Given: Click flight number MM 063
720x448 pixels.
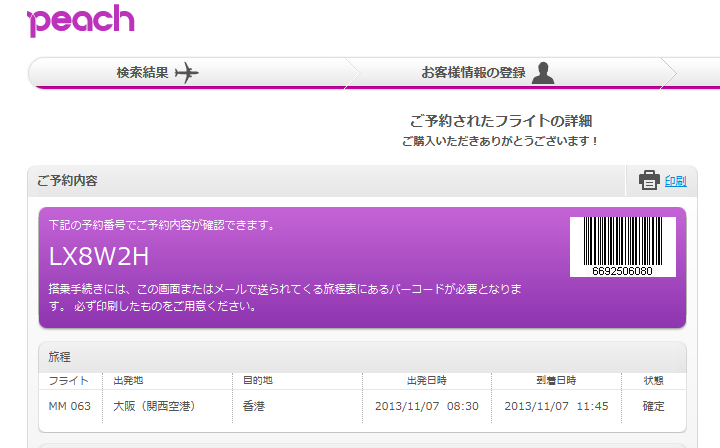Looking at the screenshot, I should 69,407.
